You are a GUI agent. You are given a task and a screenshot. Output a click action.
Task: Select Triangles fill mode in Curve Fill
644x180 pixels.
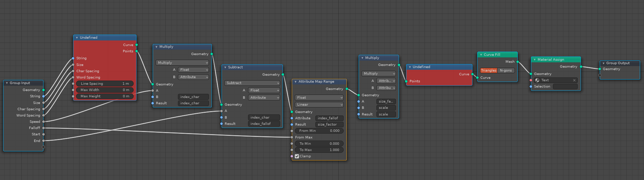[x=488, y=70]
